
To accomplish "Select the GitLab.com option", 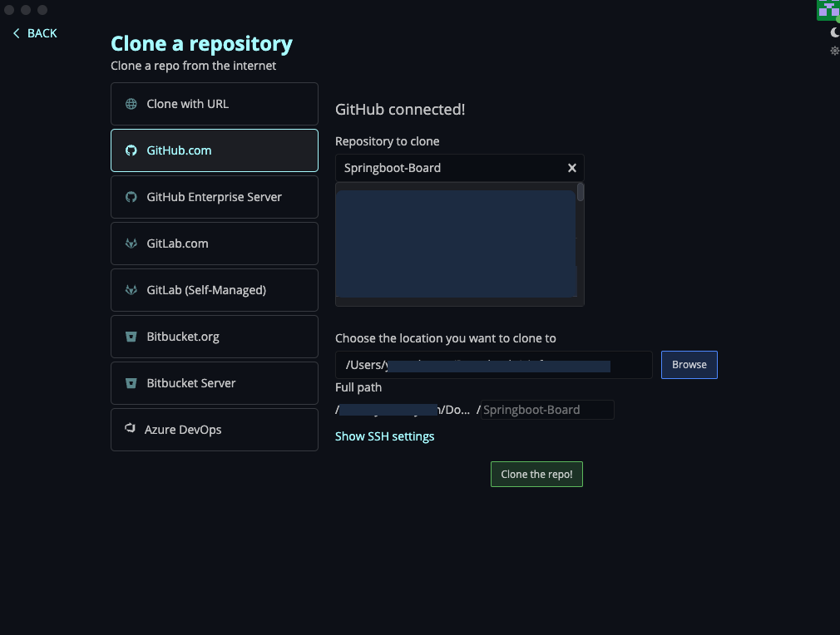I will pos(215,244).
